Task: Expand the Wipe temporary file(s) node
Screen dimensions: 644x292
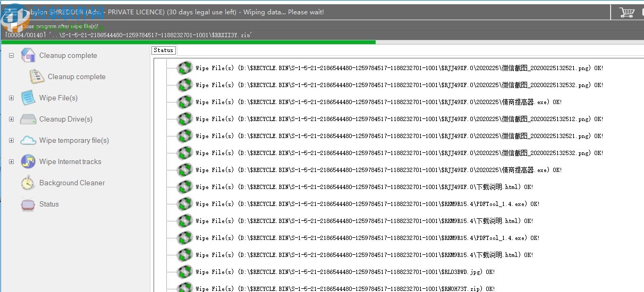Action: pos(12,140)
